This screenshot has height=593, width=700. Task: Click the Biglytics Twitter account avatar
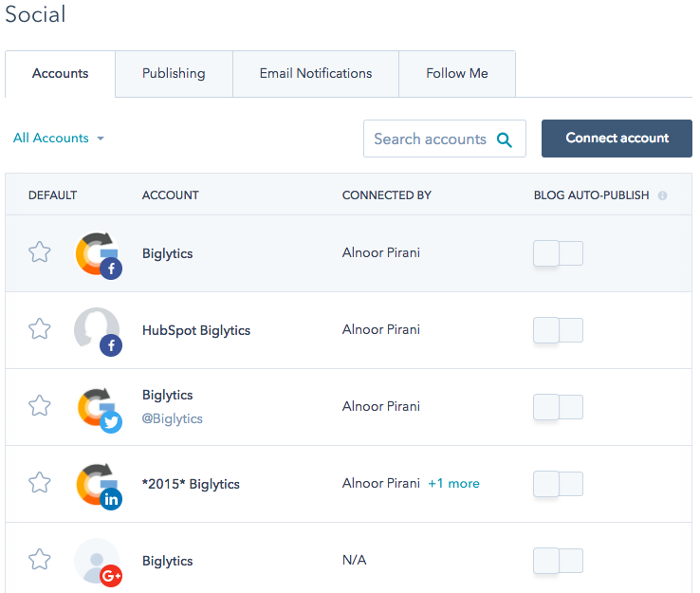point(98,408)
